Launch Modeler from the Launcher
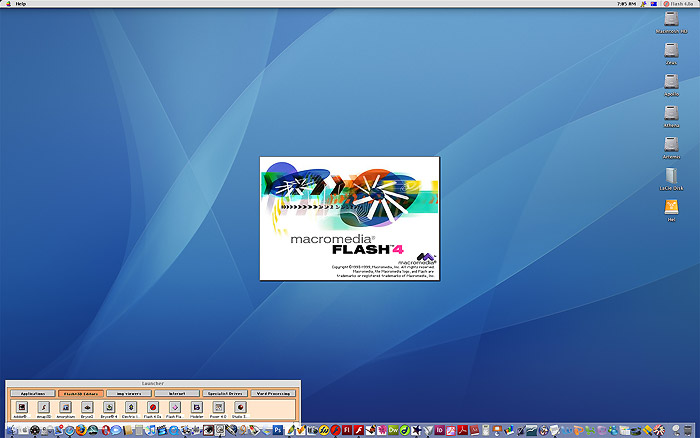 click(196, 407)
